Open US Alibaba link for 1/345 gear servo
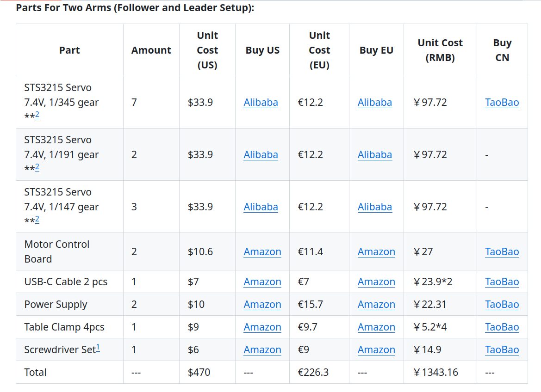 click(x=261, y=103)
